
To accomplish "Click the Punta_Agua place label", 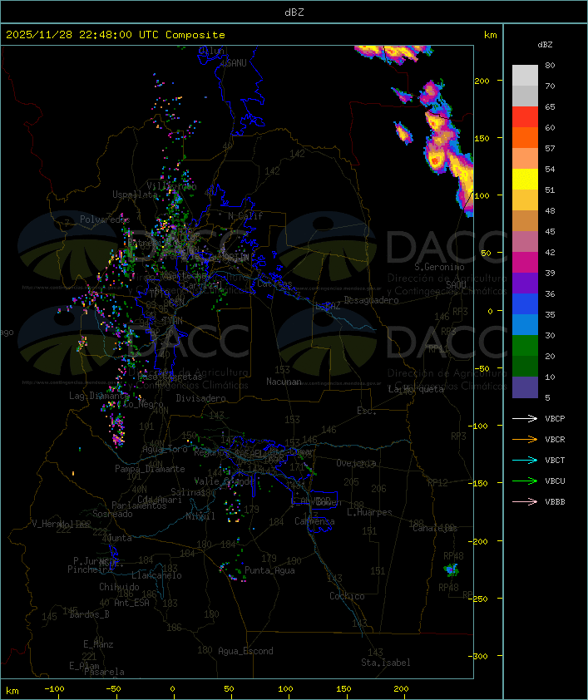I will pos(269,570).
